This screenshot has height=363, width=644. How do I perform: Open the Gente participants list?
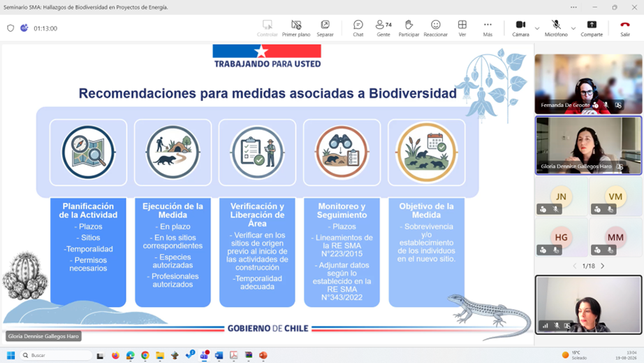[x=383, y=29]
